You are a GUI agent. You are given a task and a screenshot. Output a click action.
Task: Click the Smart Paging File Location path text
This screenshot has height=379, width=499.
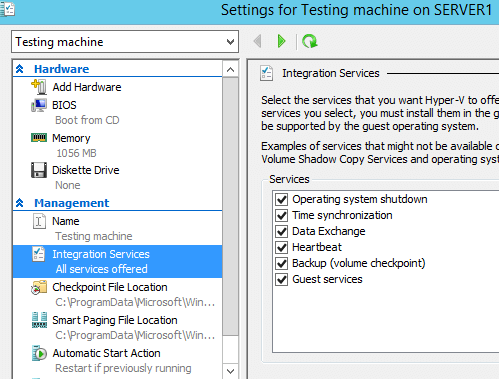pos(135,335)
